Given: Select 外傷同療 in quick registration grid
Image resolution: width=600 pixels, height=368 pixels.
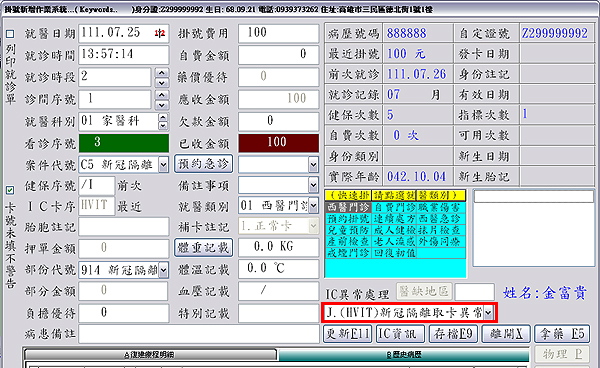Looking at the screenshot, I should coord(441,242).
